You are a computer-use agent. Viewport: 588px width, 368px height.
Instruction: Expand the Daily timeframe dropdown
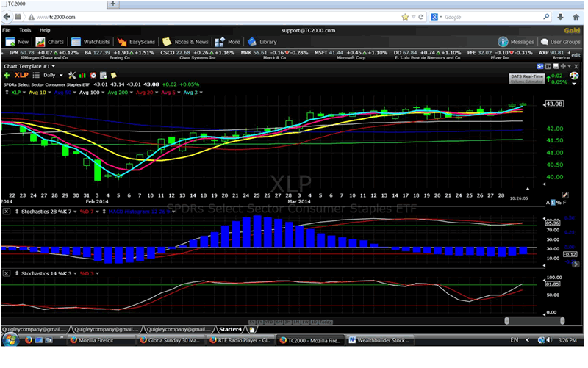(x=52, y=75)
